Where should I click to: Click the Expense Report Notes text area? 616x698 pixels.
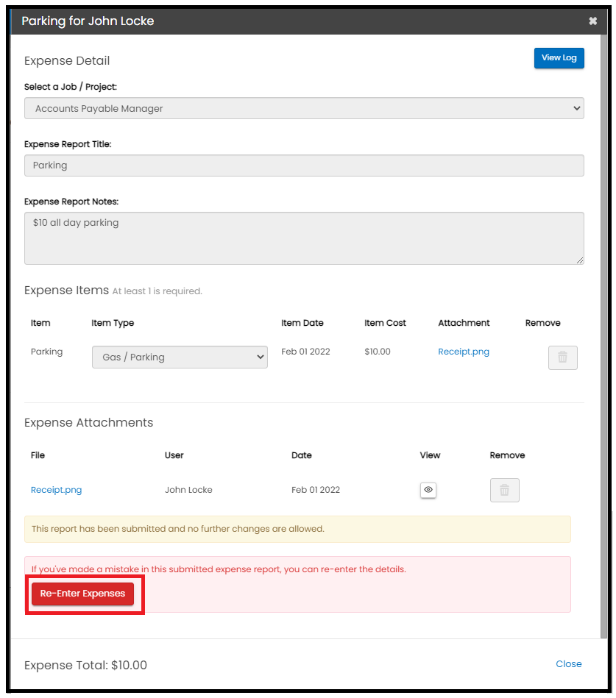pyautogui.click(x=304, y=238)
